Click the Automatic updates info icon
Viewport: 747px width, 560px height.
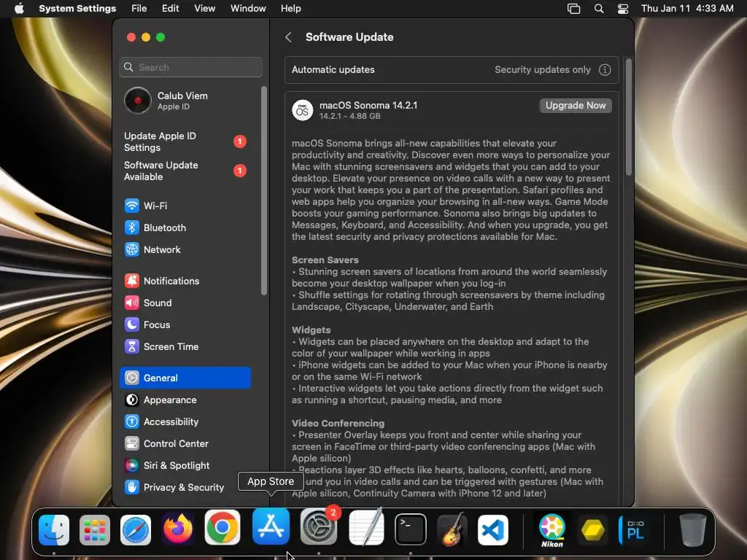click(x=605, y=70)
